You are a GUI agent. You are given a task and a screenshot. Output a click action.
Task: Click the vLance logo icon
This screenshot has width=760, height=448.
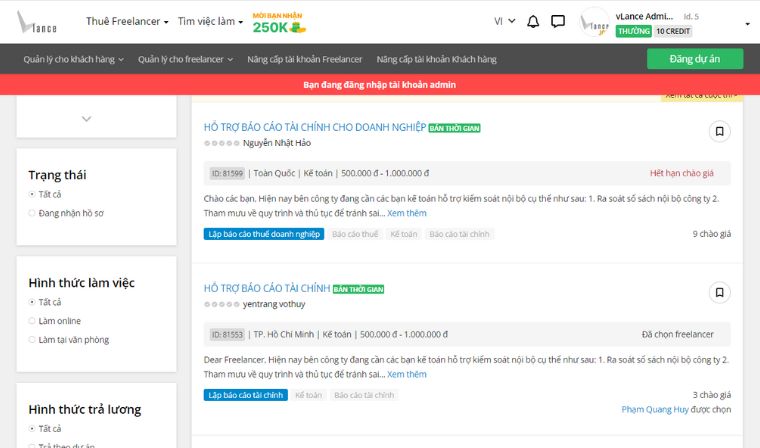coord(36,22)
